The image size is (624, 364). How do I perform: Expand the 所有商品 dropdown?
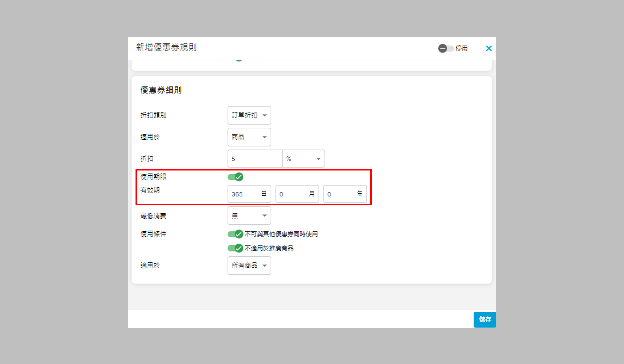click(x=249, y=265)
